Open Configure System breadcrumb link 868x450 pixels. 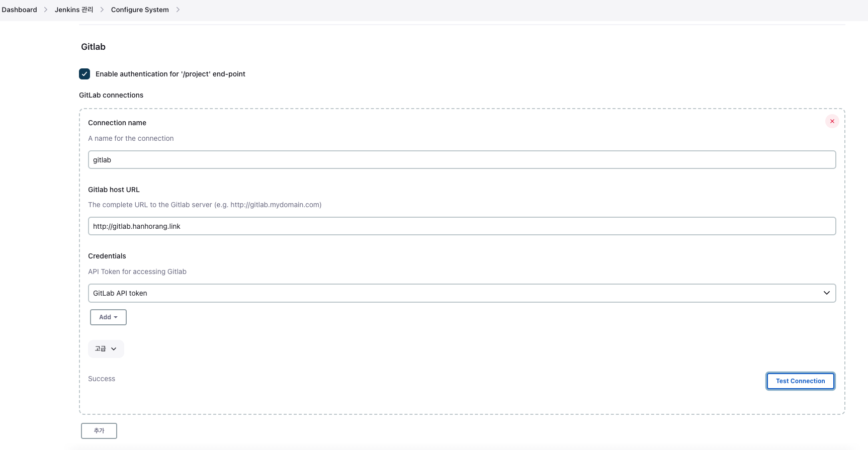pos(140,10)
